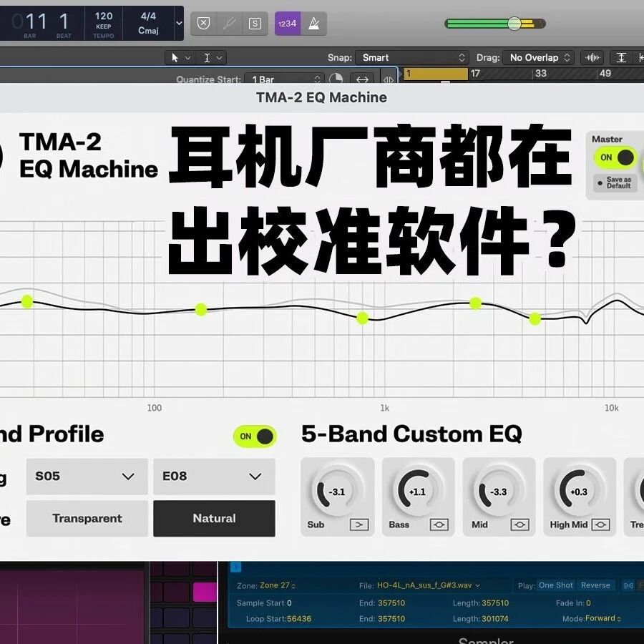Click the 4/4 time signature
This screenshot has height=644, width=644.
tap(148, 16)
